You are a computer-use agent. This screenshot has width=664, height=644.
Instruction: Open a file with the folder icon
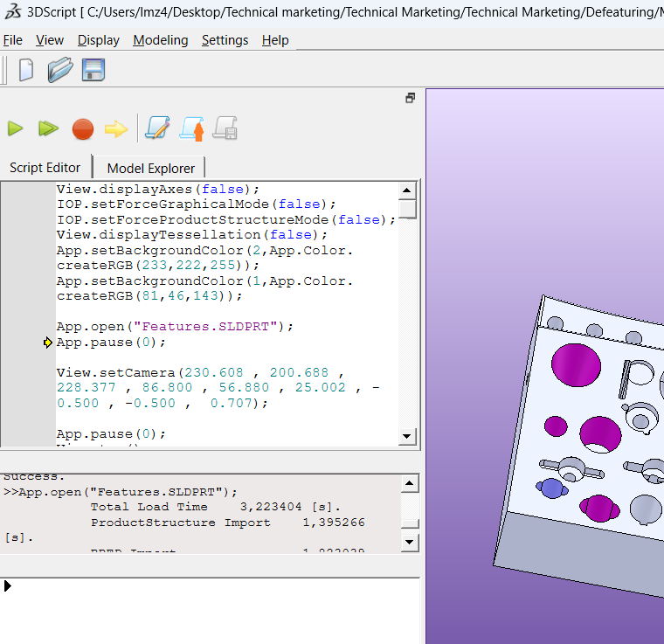point(59,70)
